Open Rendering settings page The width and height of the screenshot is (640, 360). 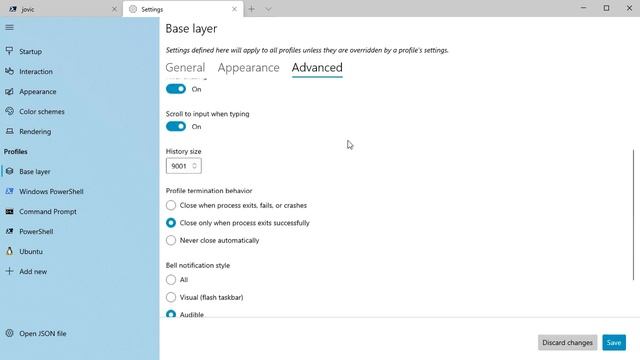coord(80,131)
